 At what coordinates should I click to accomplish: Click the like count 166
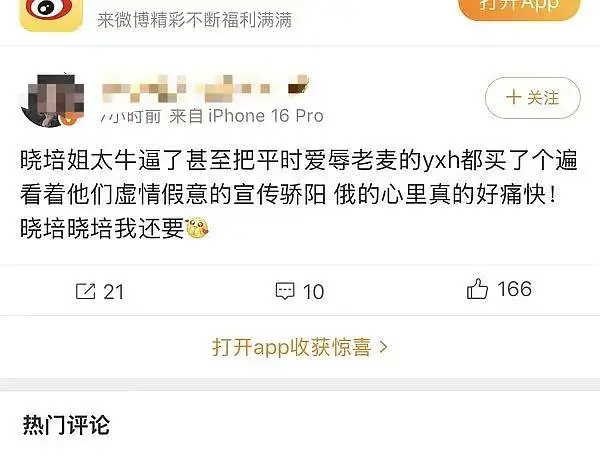point(515,289)
